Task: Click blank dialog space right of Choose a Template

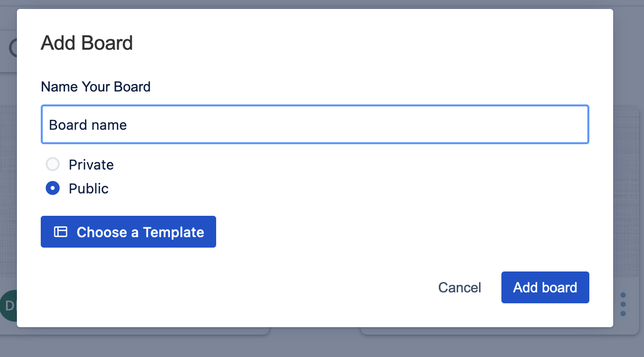Action: 398,232
